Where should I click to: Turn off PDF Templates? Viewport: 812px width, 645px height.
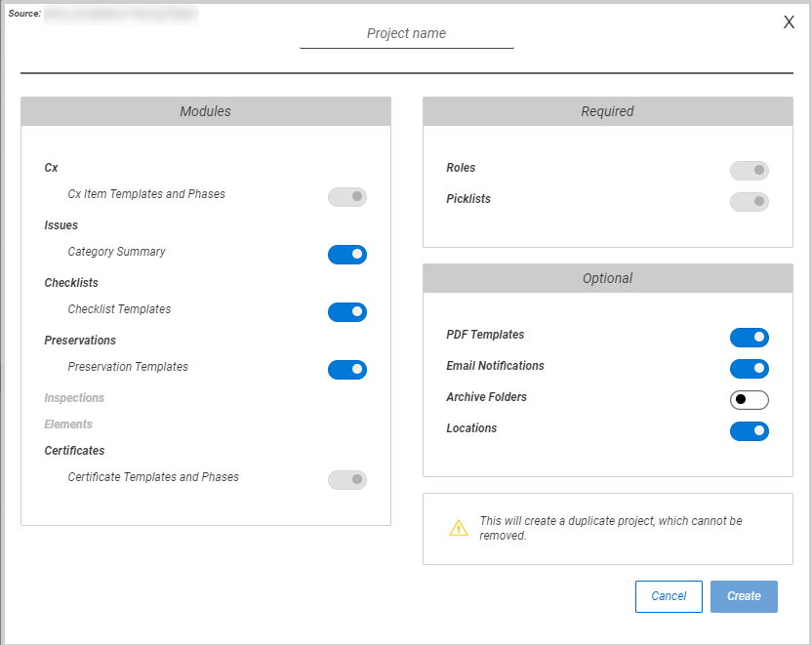point(749,338)
